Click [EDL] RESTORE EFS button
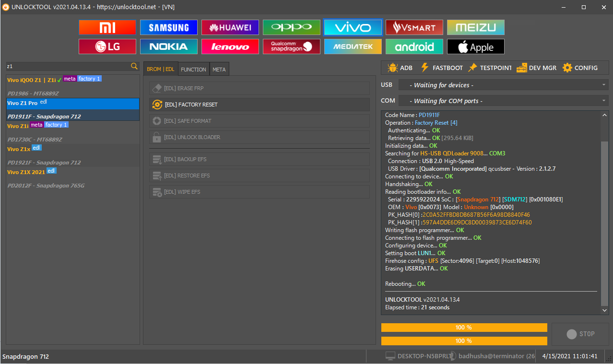The image size is (613, 364). (259, 176)
